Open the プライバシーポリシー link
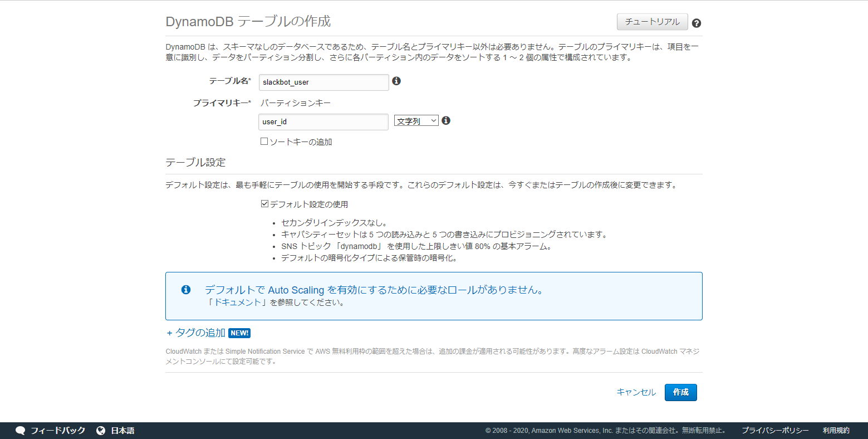 (775, 431)
